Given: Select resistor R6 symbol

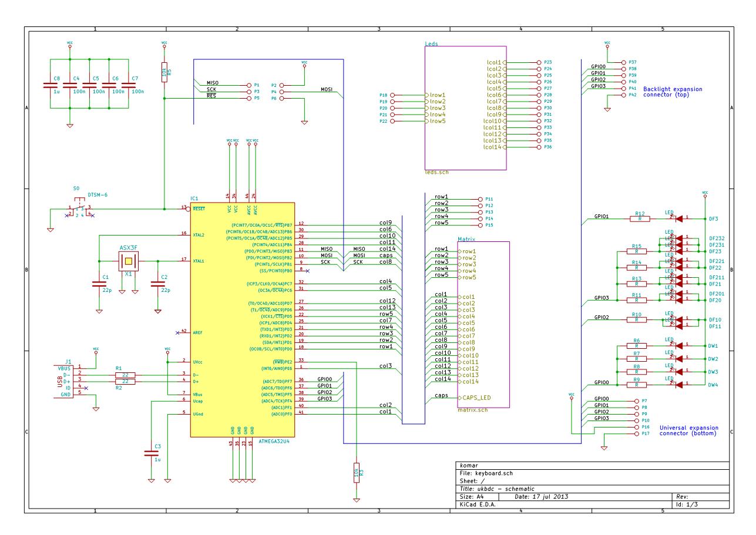Looking at the screenshot, I should [636, 346].
